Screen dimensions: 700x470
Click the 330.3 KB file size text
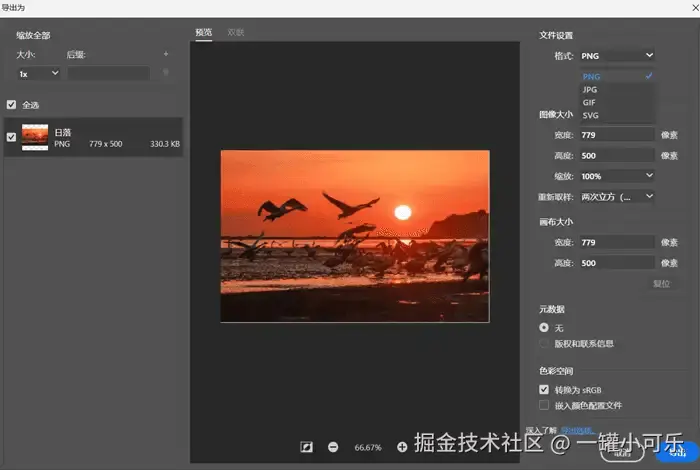[165, 144]
